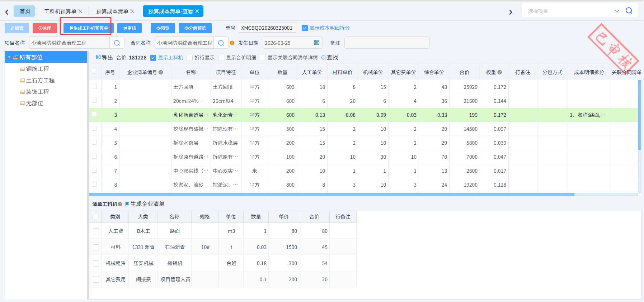The height and width of the screenshot is (302, 644).
Task: Select the 土石方工程 tree item
Action: [40, 80]
